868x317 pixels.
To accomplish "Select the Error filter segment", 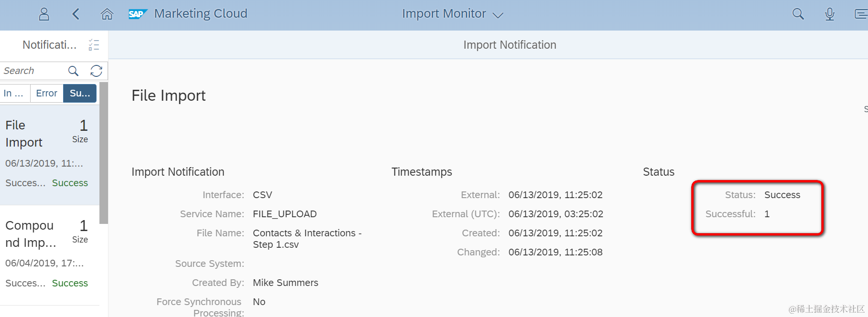I will click(46, 93).
